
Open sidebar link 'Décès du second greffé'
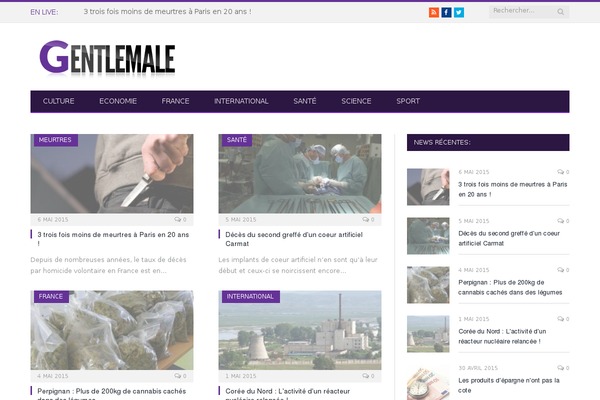click(509, 238)
